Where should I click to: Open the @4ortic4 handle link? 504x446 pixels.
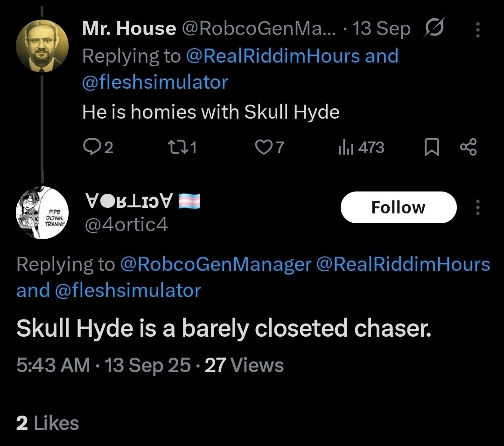(125, 225)
